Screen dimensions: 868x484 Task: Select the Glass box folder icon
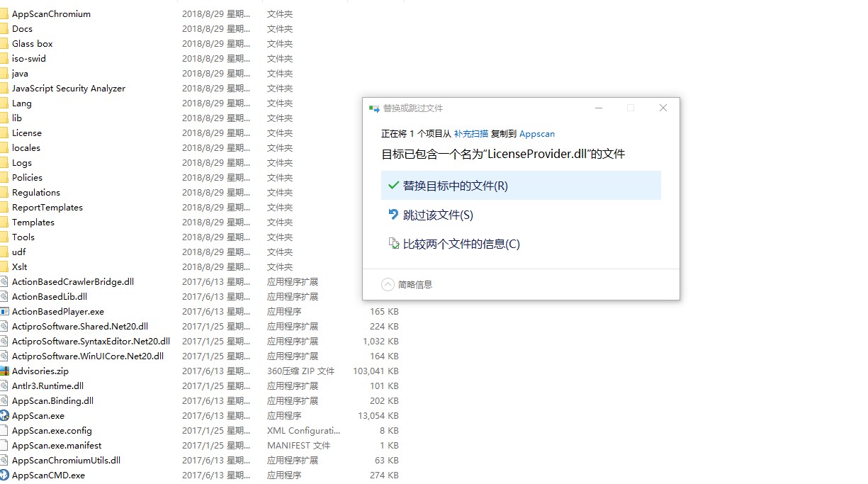point(4,43)
